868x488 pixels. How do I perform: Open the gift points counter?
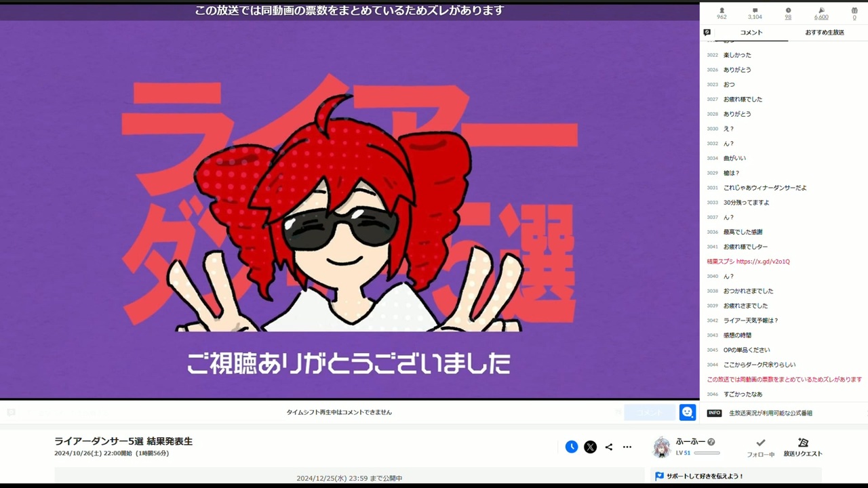click(854, 14)
